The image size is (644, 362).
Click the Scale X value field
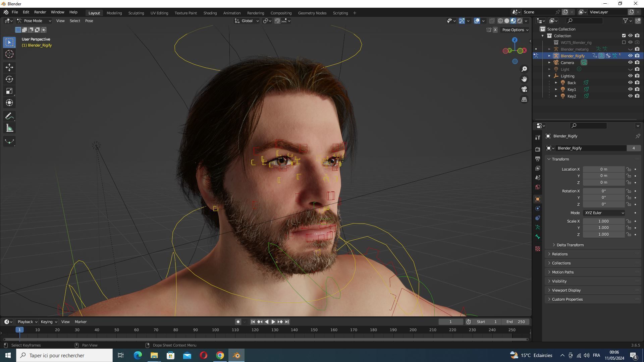604,221
